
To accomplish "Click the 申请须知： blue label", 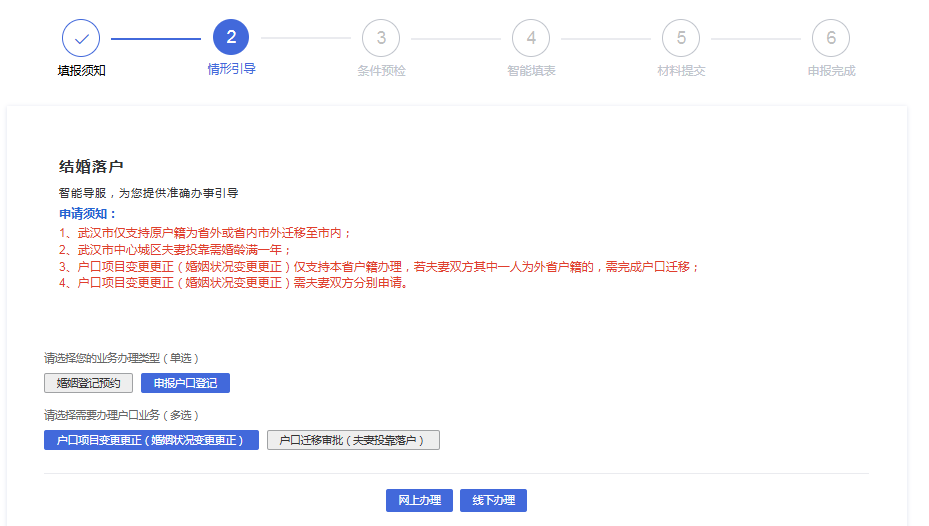I will point(88,214).
